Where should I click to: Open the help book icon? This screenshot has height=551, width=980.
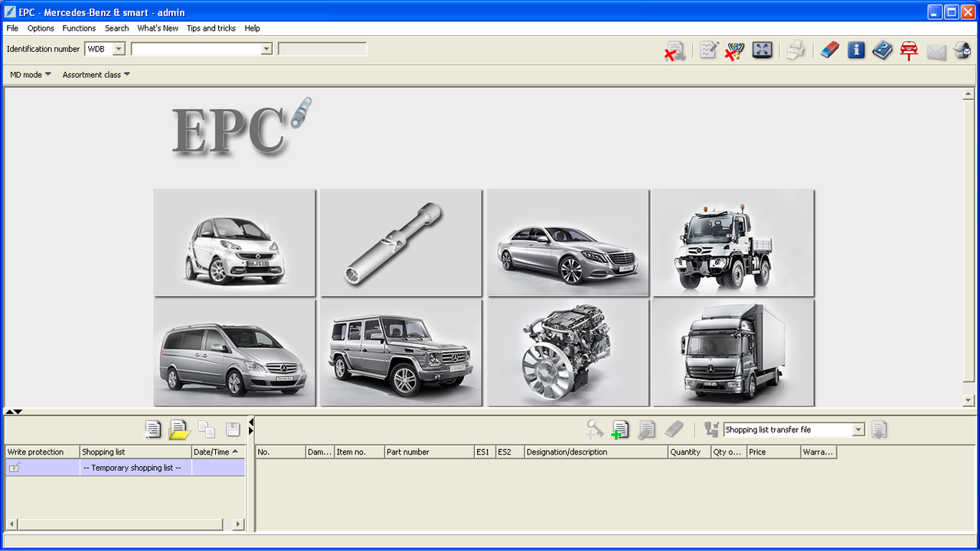click(882, 51)
